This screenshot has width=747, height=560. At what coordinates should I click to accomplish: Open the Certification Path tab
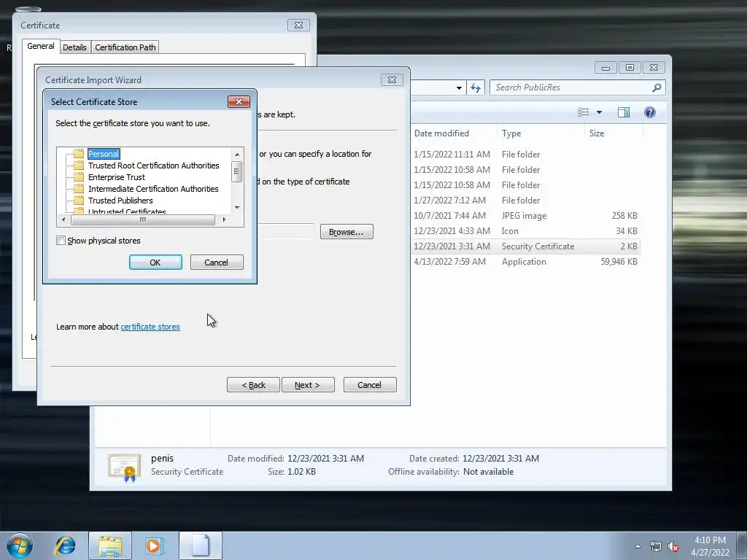[x=125, y=47]
